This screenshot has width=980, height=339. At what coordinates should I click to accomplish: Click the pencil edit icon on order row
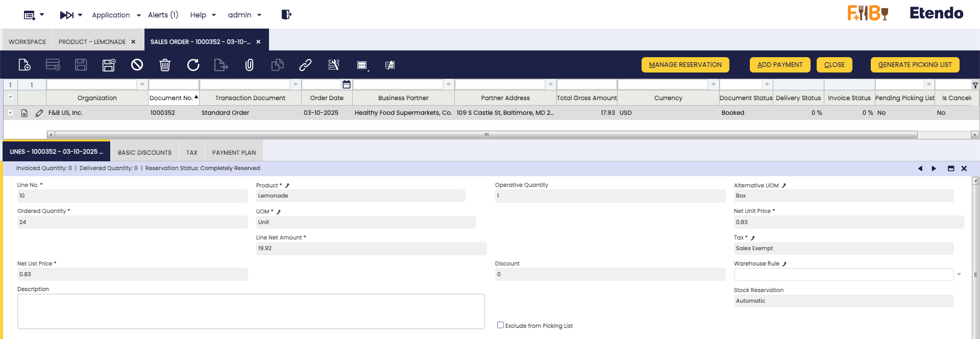(39, 113)
